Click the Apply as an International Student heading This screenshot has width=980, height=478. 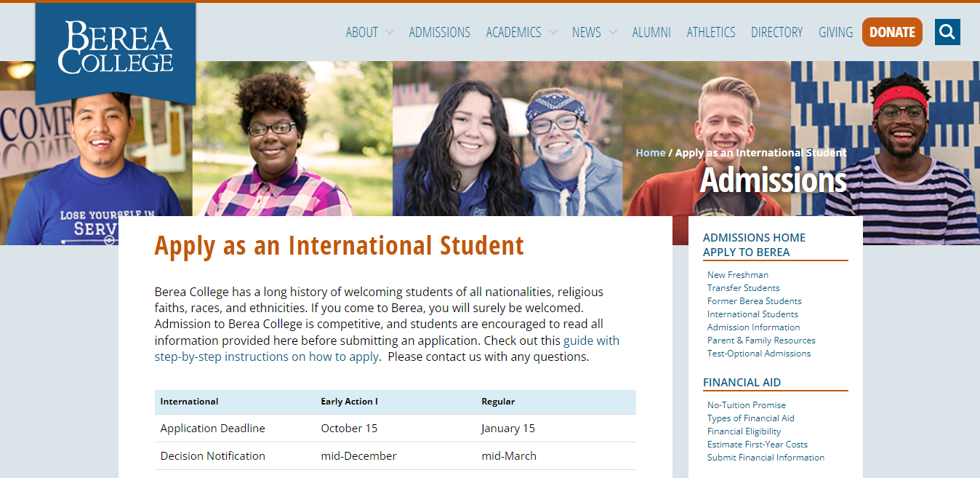point(340,245)
